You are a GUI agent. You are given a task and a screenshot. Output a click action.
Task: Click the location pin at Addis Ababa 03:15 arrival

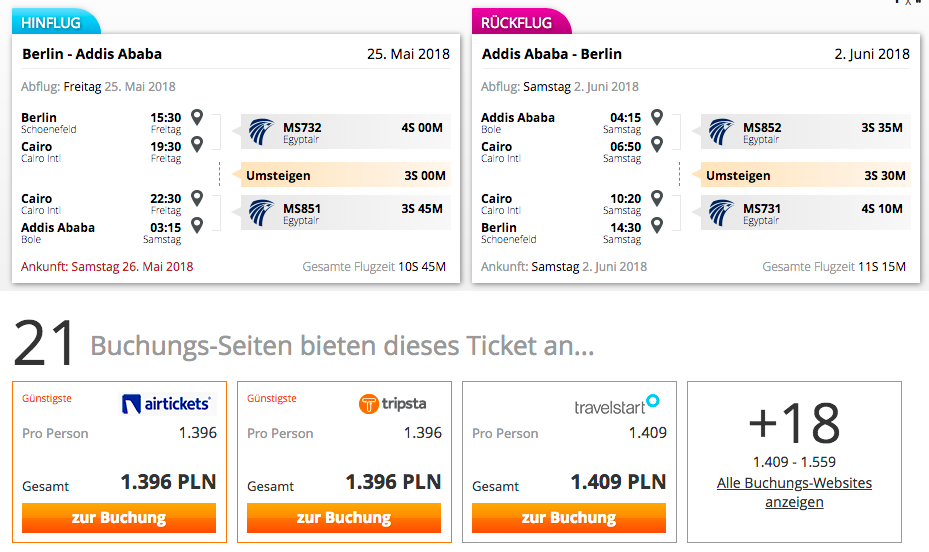197,225
